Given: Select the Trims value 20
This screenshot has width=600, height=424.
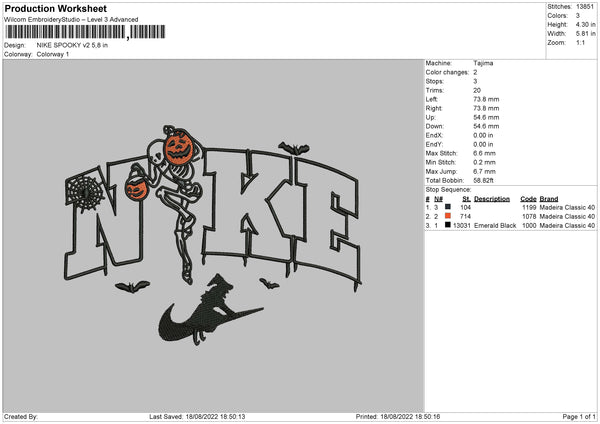Looking at the screenshot, I should coord(477,90).
